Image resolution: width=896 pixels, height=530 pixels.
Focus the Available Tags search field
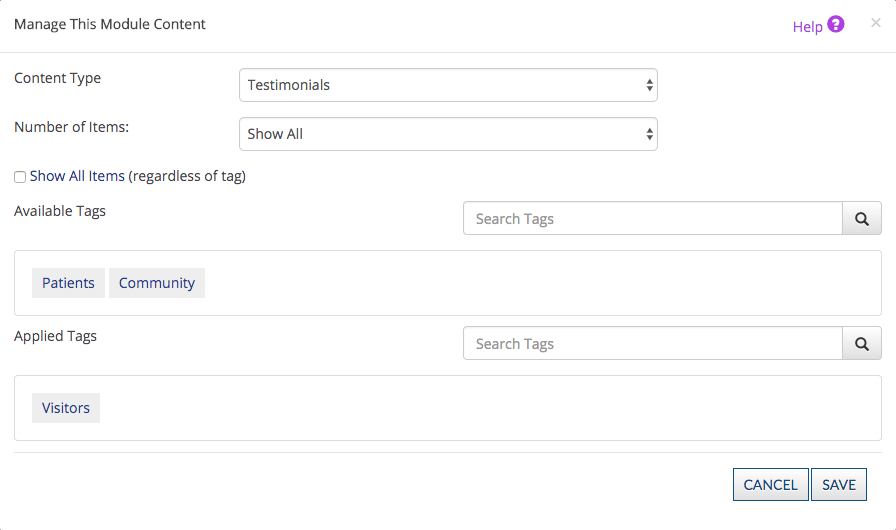653,218
